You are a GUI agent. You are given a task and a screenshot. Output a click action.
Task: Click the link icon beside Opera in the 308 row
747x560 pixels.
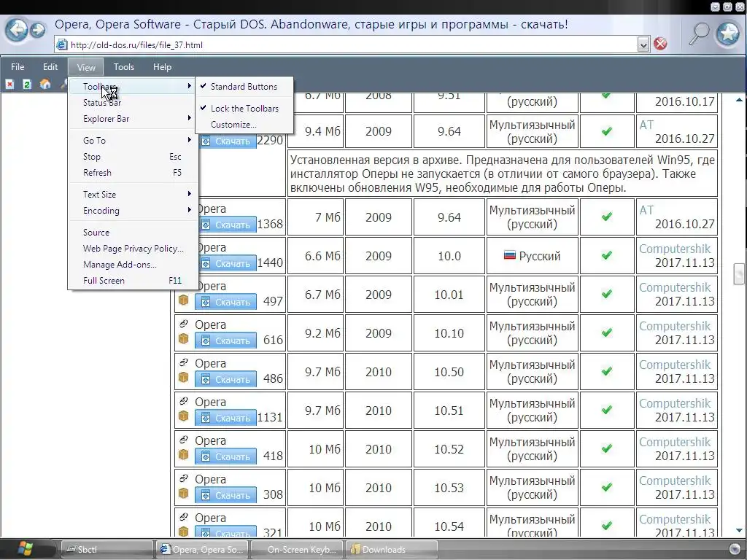point(183,478)
